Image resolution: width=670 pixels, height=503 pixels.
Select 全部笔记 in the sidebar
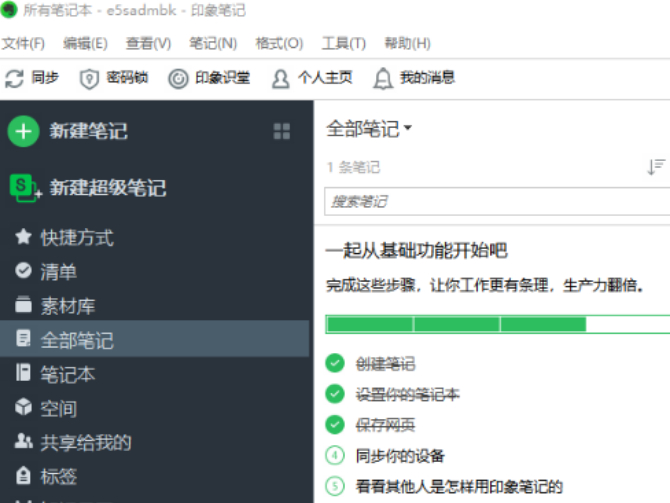point(154,338)
